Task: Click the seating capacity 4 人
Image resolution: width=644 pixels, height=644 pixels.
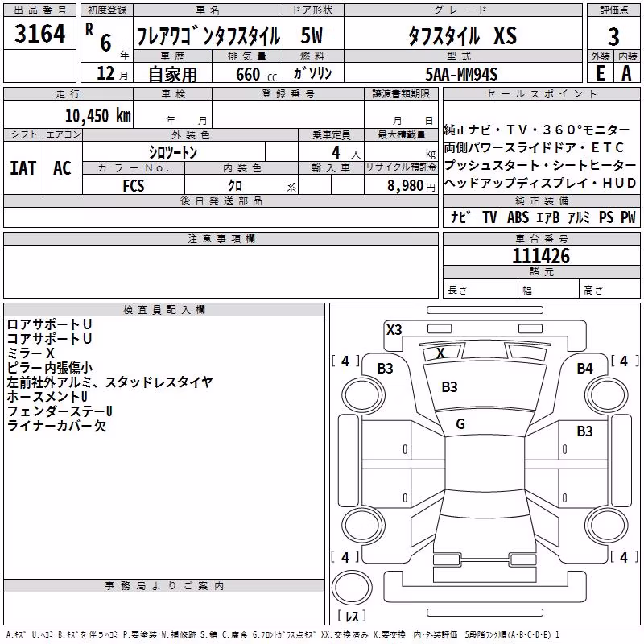Action: point(345,153)
